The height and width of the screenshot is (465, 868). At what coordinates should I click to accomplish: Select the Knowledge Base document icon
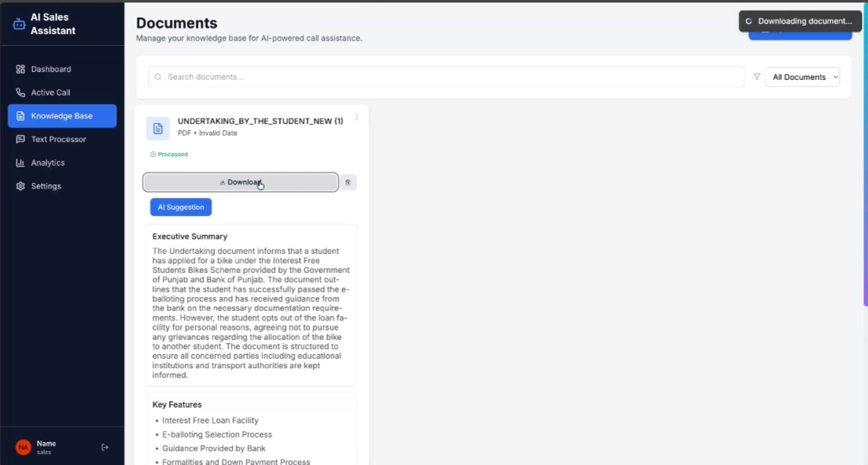click(x=20, y=116)
